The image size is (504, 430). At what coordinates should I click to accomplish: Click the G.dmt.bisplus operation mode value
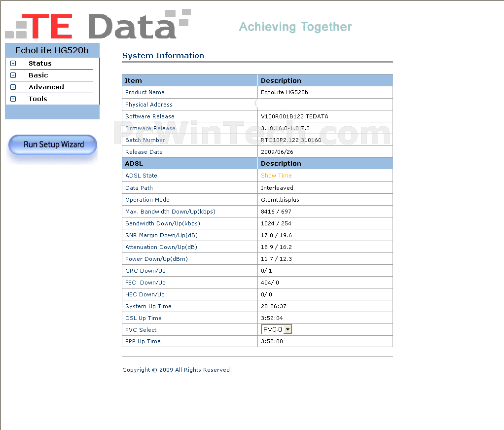(280, 200)
